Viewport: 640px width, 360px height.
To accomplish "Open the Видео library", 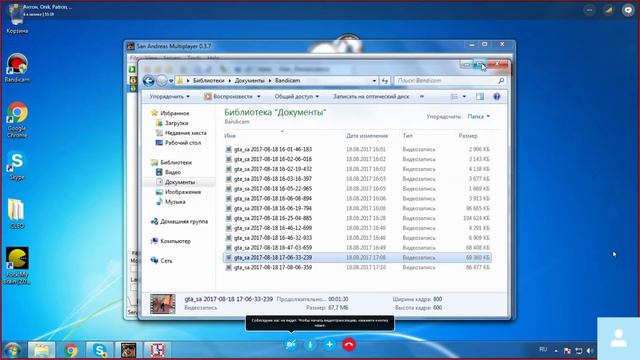I will pyautogui.click(x=168, y=172).
